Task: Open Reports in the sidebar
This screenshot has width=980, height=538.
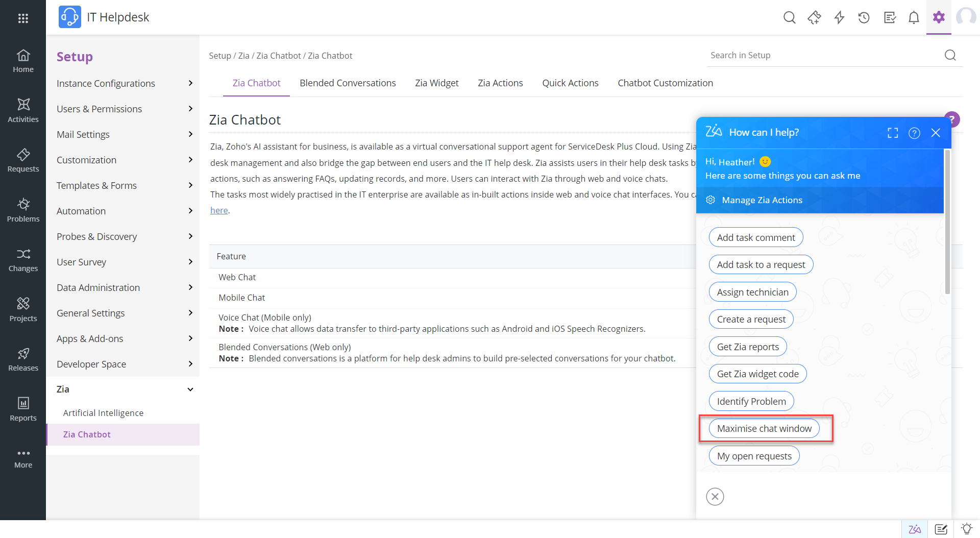Action: click(x=23, y=409)
